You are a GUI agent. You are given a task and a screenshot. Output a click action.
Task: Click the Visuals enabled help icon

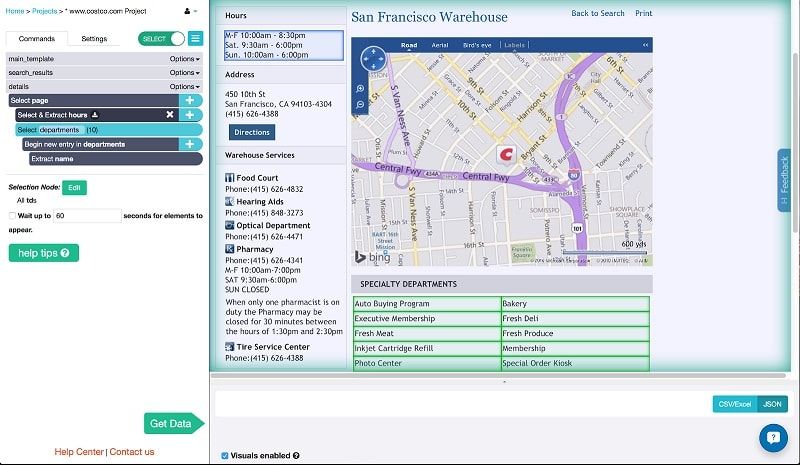(x=296, y=455)
